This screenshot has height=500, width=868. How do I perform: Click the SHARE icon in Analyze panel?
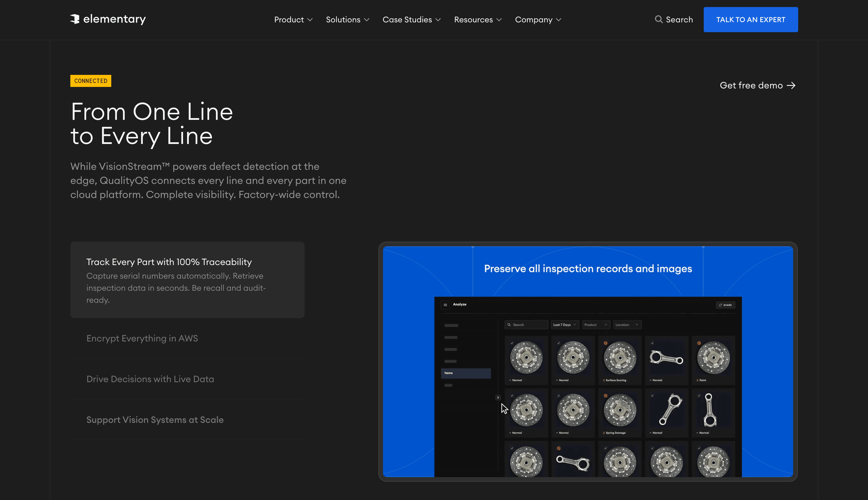pyautogui.click(x=720, y=305)
